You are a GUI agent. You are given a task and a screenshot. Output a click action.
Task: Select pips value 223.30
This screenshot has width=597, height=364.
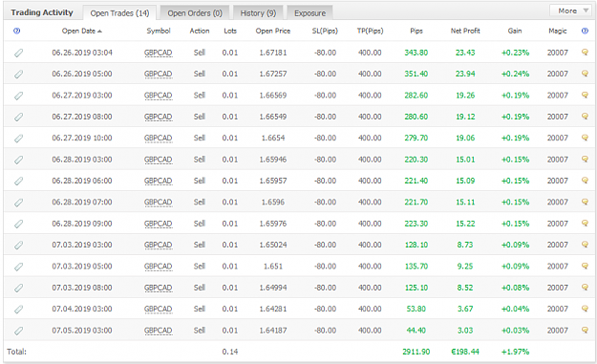pos(416,224)
